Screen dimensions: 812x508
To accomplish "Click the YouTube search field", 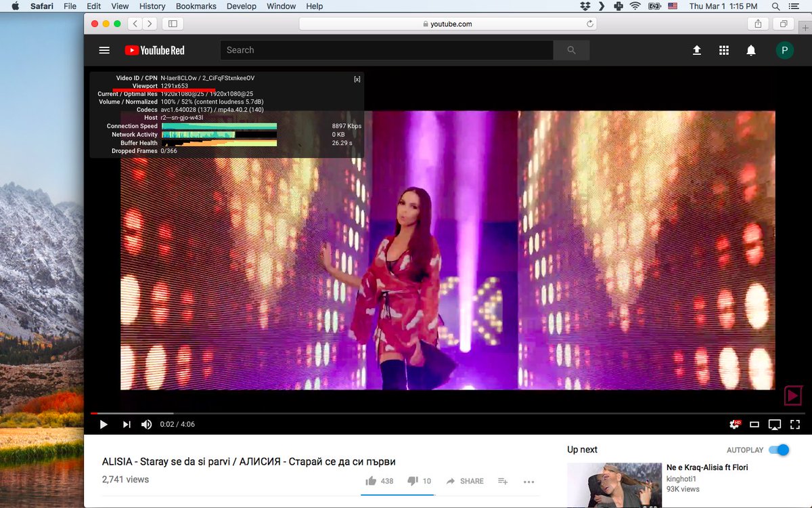I will point(386,50).
